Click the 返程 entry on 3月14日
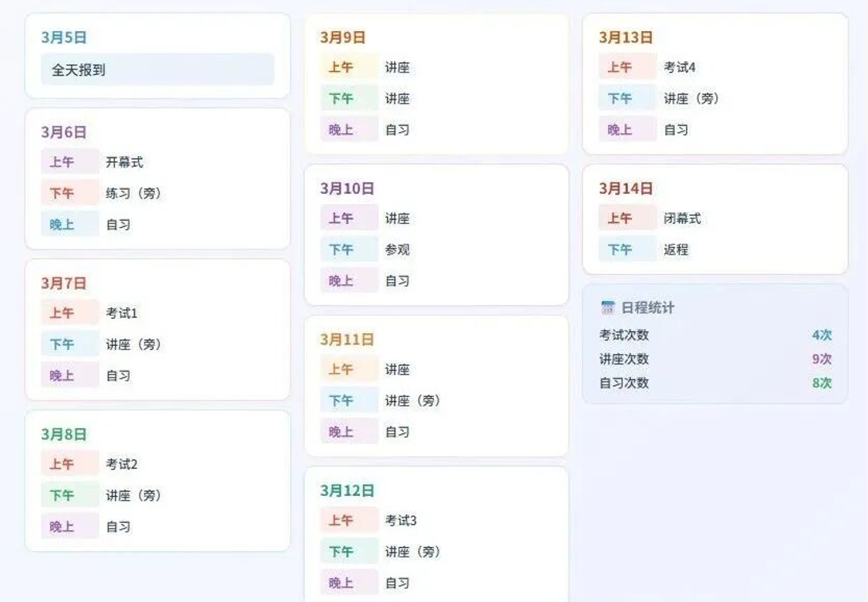 pyautogui.click(x=676, y=250)
